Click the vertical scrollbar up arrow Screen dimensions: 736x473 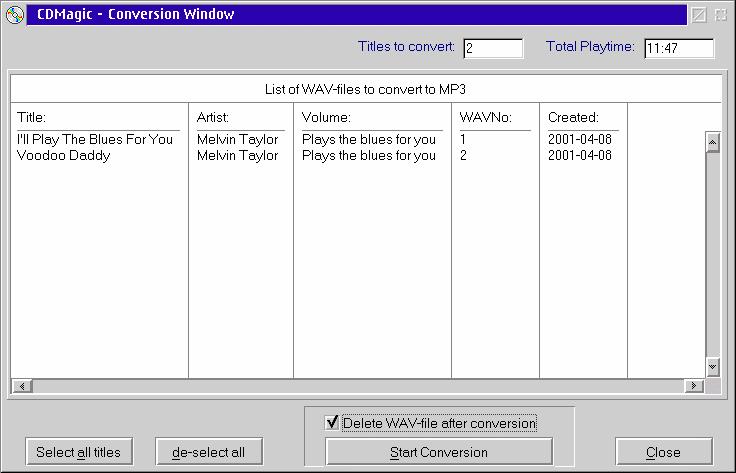(x=713, y=142)
